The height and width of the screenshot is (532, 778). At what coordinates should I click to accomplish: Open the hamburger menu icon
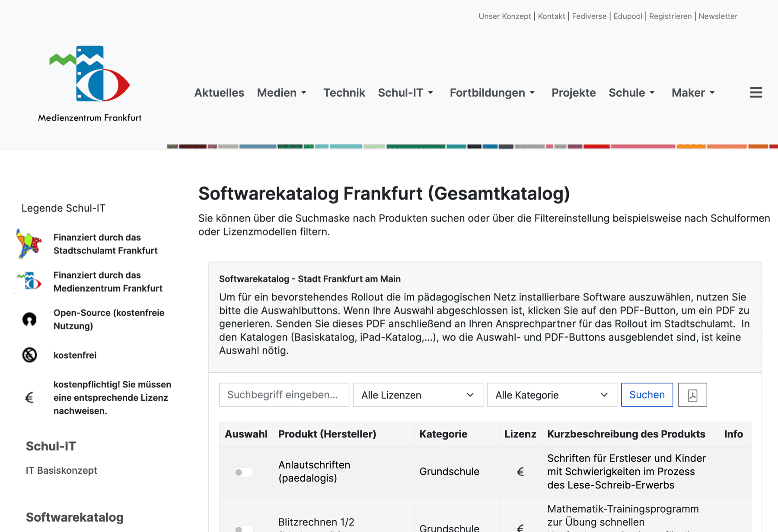[x=756, y=92]
